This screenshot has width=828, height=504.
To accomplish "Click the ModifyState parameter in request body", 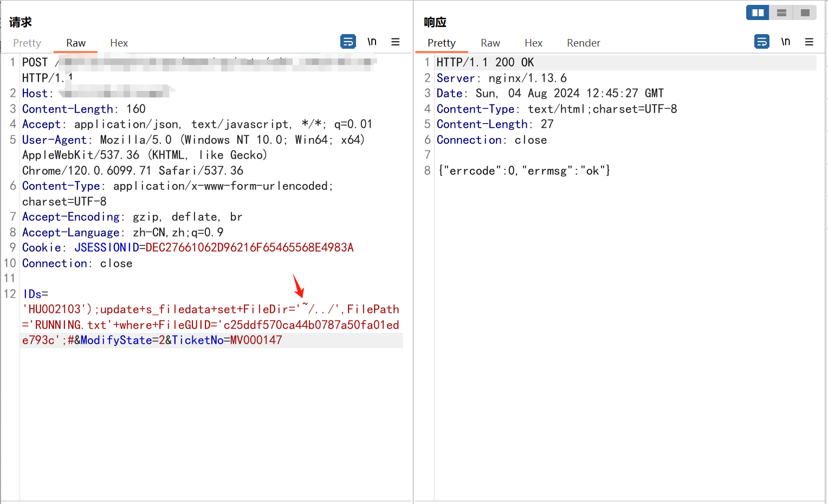I will [116, 341].
